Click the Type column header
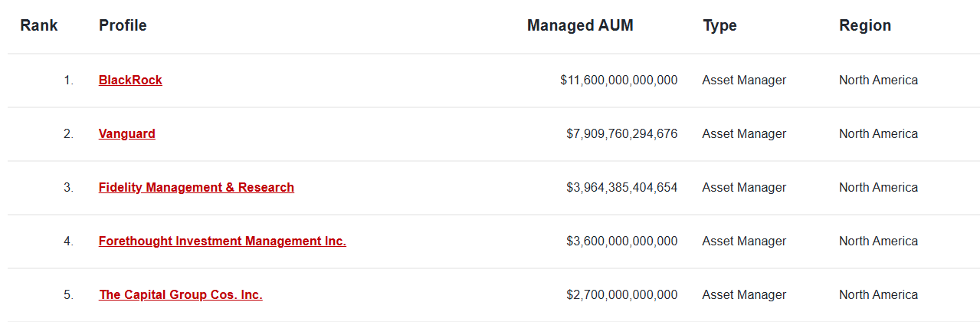The height and width of the screenshot is (322, 980). click(x=719, y=25)
